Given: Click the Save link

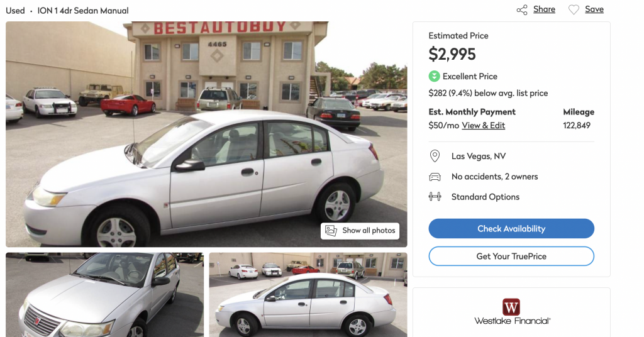Looking at the screenshot, I should 594,9.
